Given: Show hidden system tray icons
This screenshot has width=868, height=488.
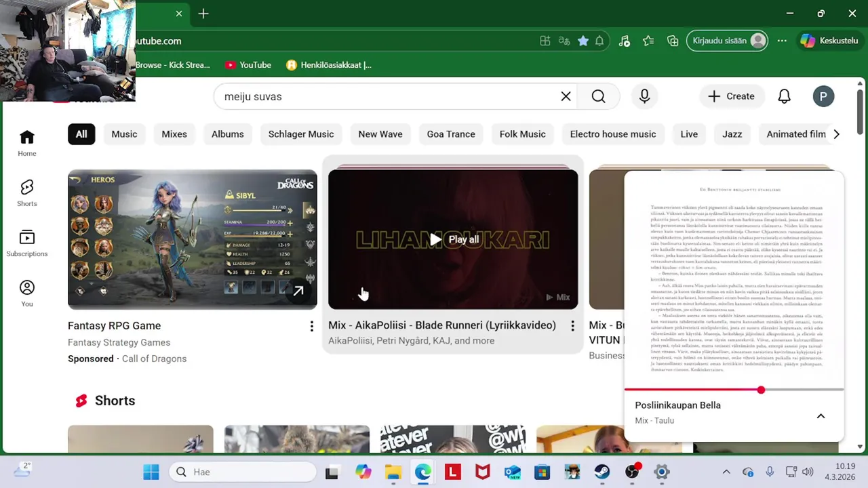Looking at the screenshot, I should pos(726,472).
